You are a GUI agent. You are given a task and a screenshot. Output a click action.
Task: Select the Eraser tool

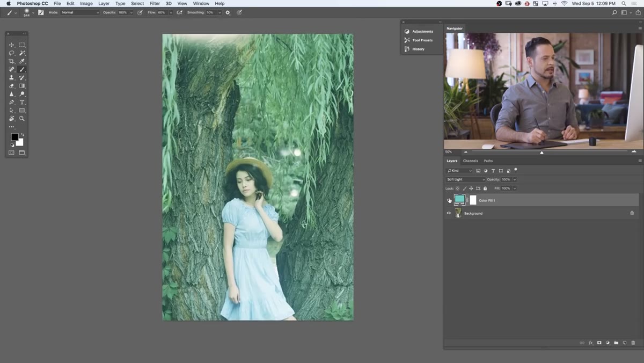point(11,86)
